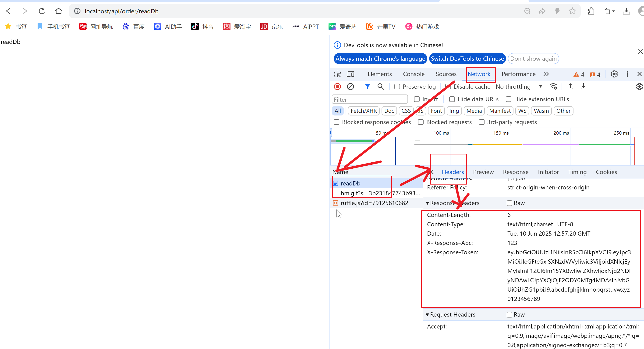Click the network Filter text field
The image size is (644, 349).
[x=369, y=99]
